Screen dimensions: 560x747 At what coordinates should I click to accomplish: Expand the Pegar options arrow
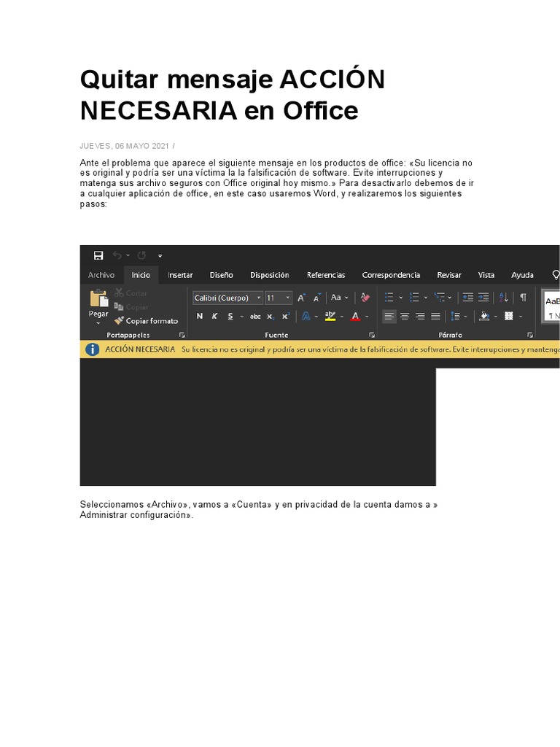click(98, 323)
